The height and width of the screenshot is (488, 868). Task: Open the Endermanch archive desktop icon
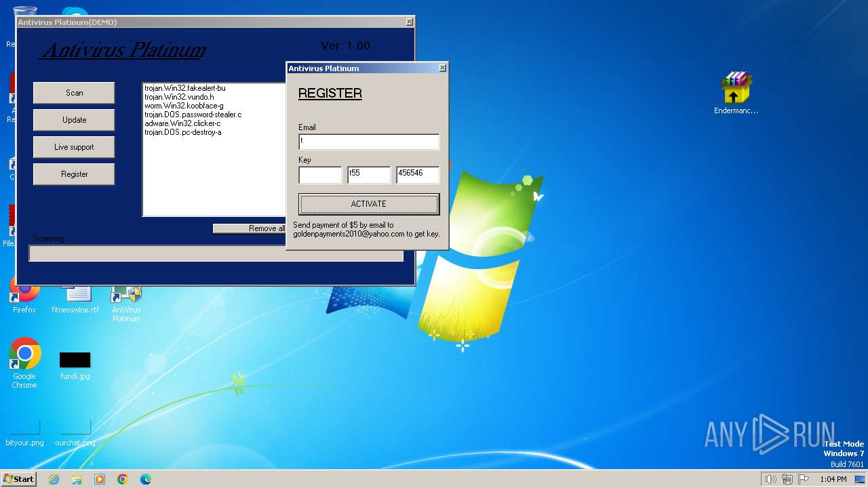(x=736, y=94)
